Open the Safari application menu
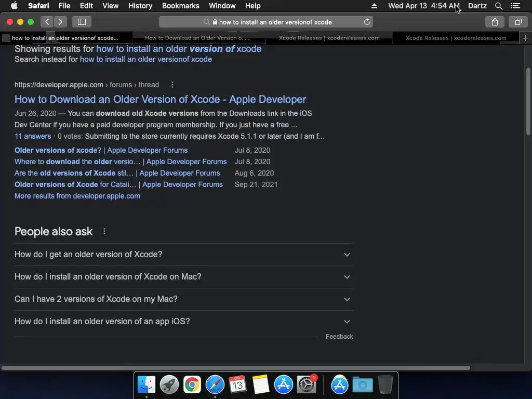 click(38, 6)
